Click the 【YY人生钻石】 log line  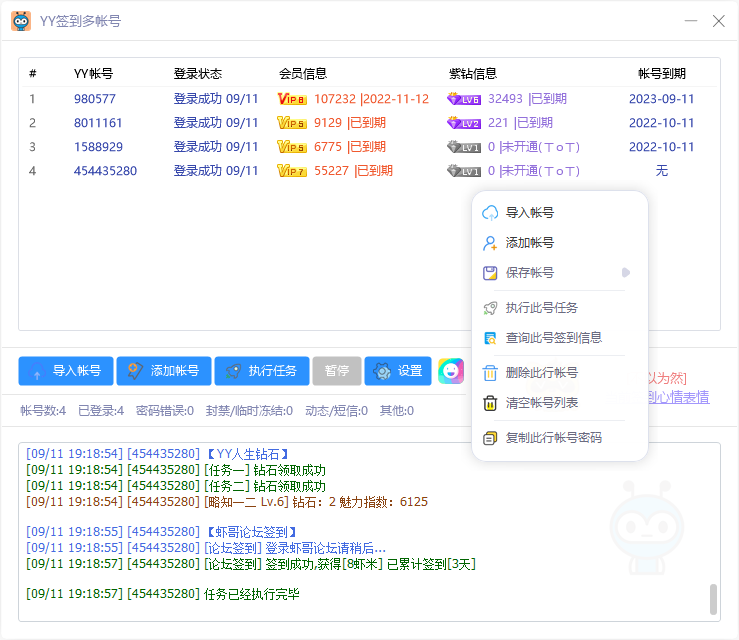(x=157, y=454)
